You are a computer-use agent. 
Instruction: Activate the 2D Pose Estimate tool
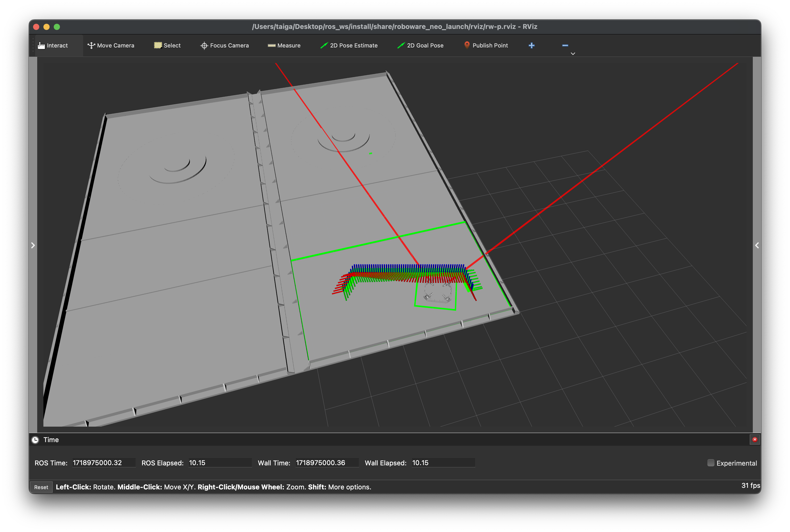coord(349,45)
